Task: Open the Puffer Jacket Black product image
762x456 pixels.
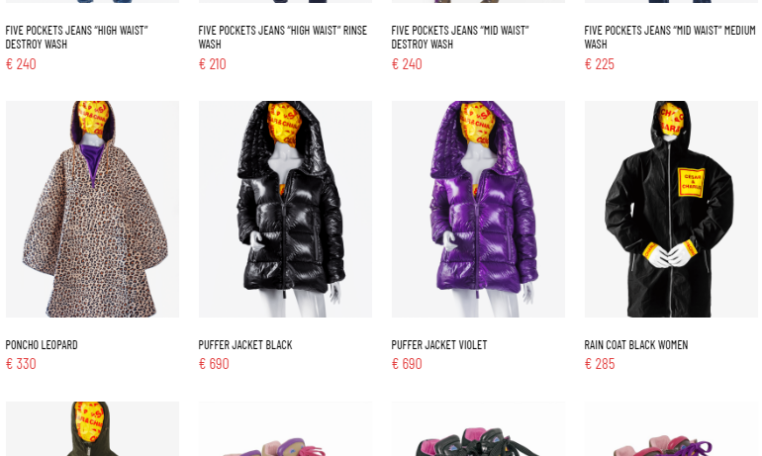Action: pyautogui.click(x=285, y=209)
